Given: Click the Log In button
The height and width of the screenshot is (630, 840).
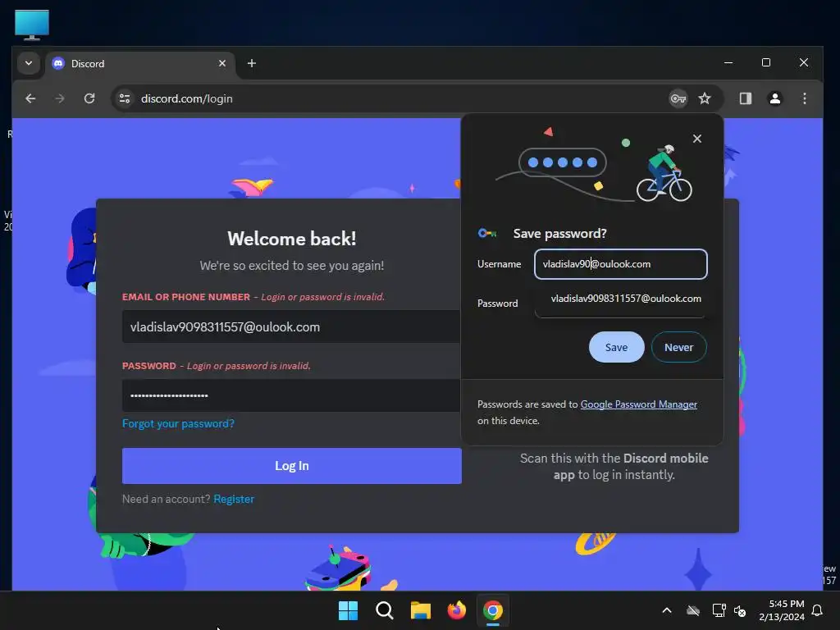Looking at the screenshot, I should pos(291,466).
